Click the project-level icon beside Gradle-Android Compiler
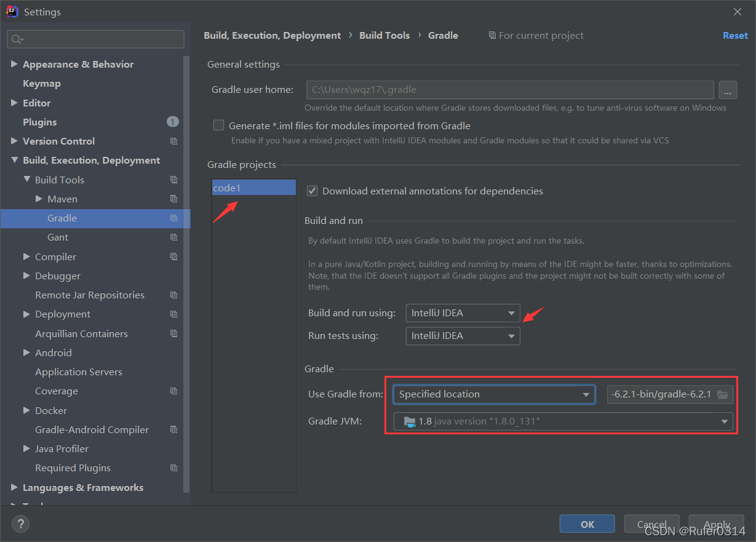This screenshot has width=756, height=542. 174,429
